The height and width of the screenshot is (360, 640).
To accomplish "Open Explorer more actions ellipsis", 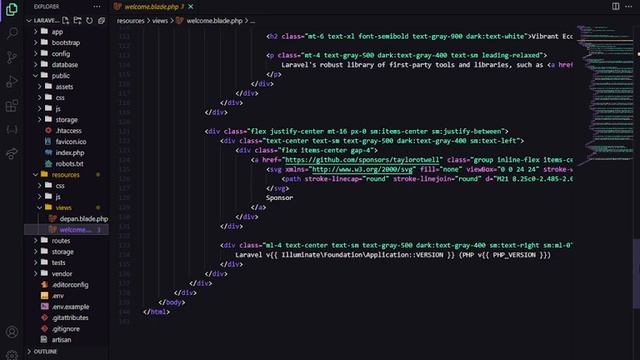I will (x=97, y=7).
